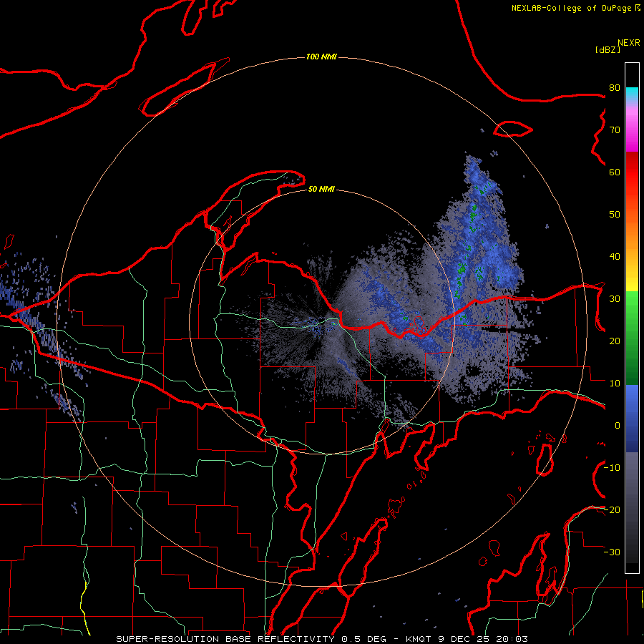Click the 80 dBZ scale value
Screen dimensions: 644x644
[x=615, y=87]
